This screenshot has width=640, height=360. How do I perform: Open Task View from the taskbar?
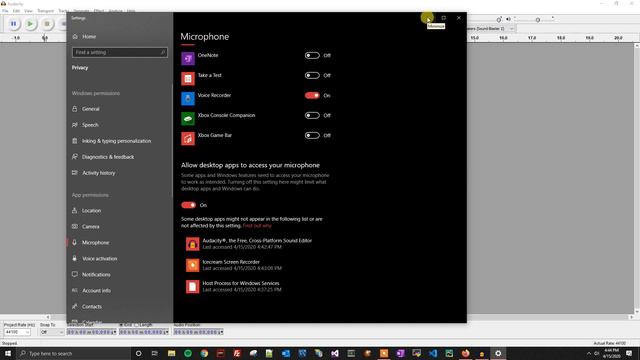point(155,353)
